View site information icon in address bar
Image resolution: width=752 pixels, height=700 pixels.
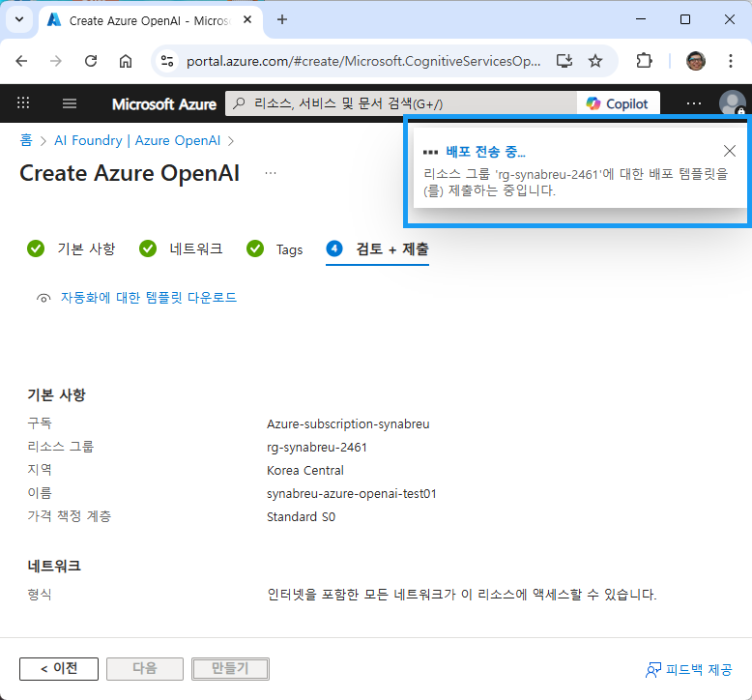[167, 61]
